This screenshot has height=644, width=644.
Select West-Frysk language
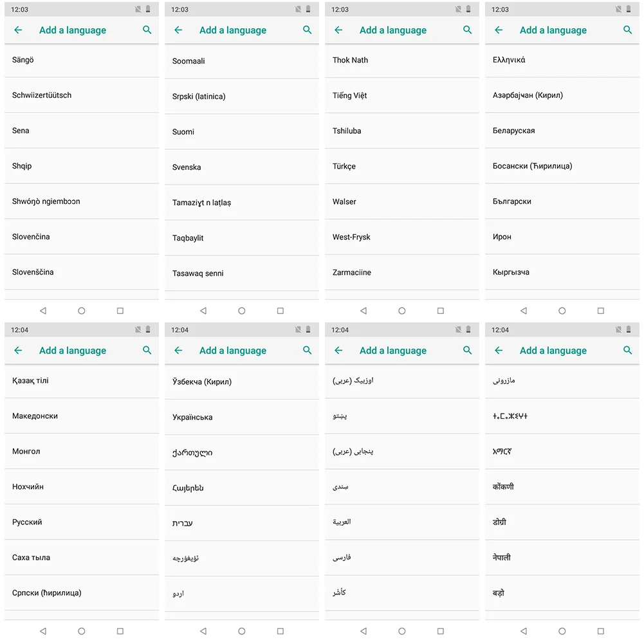[402, 237]
